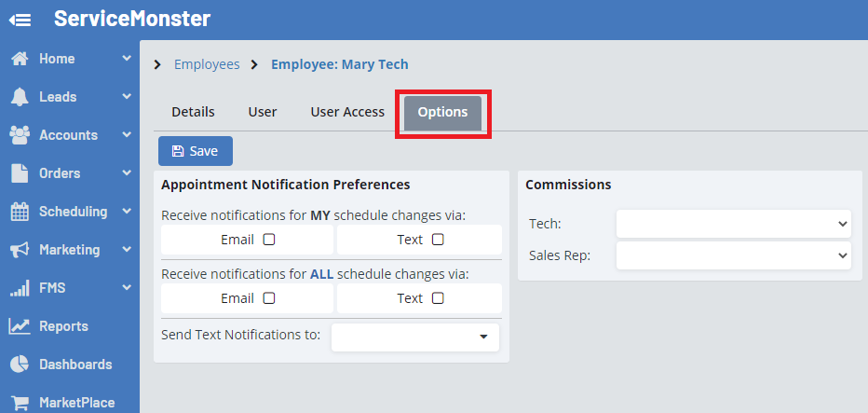This screenshot has height=413, width=868.
Task: Switch to the Details tab
Action: click(193, 112)
